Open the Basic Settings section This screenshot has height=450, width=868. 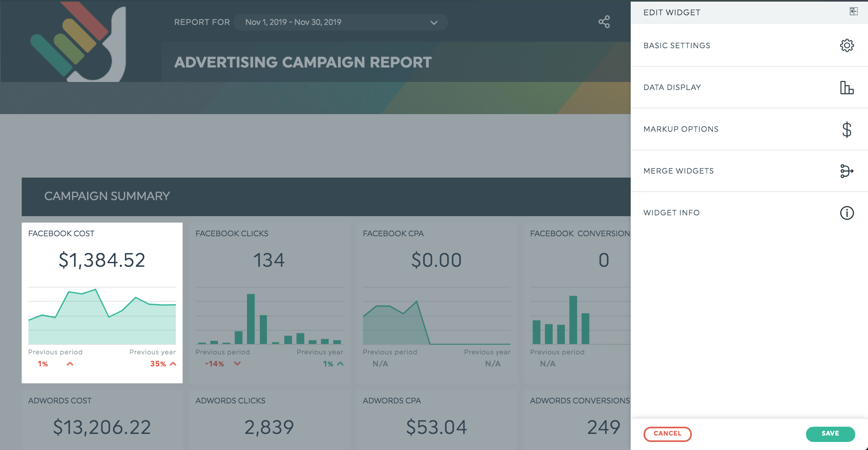pos(677,45)
